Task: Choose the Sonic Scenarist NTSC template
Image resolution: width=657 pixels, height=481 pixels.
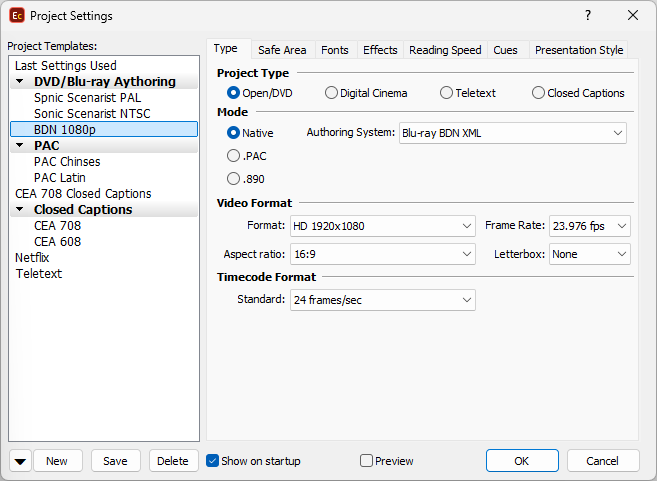Action: point(91,114)
